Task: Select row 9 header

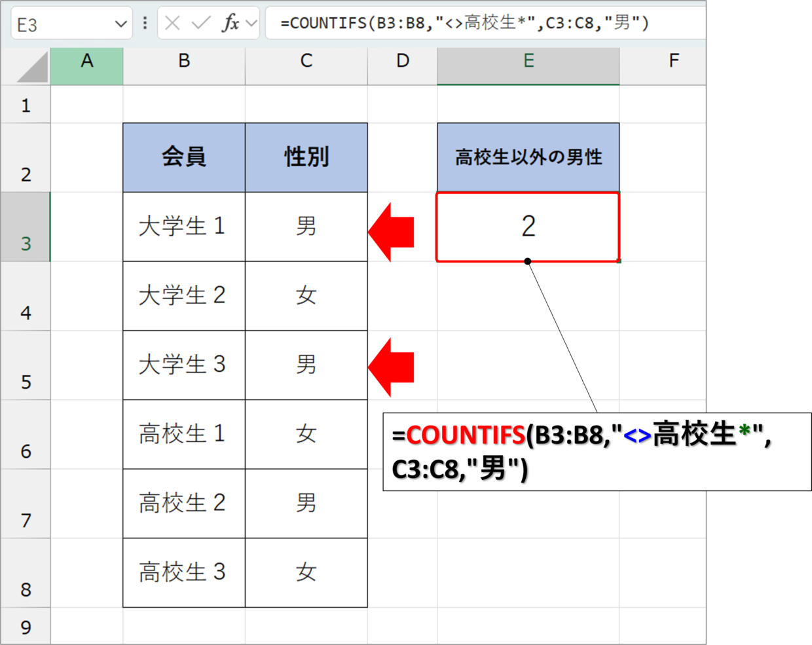Action: [x=26, y=626]
